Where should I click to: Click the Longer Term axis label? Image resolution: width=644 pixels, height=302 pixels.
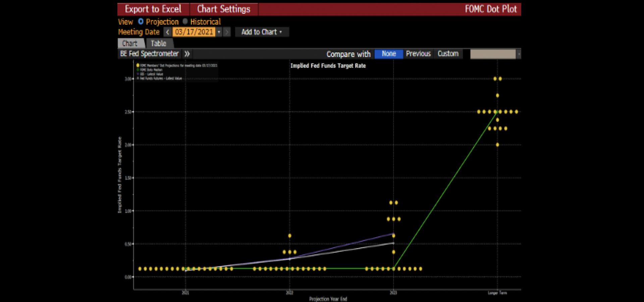click(497, 293)
